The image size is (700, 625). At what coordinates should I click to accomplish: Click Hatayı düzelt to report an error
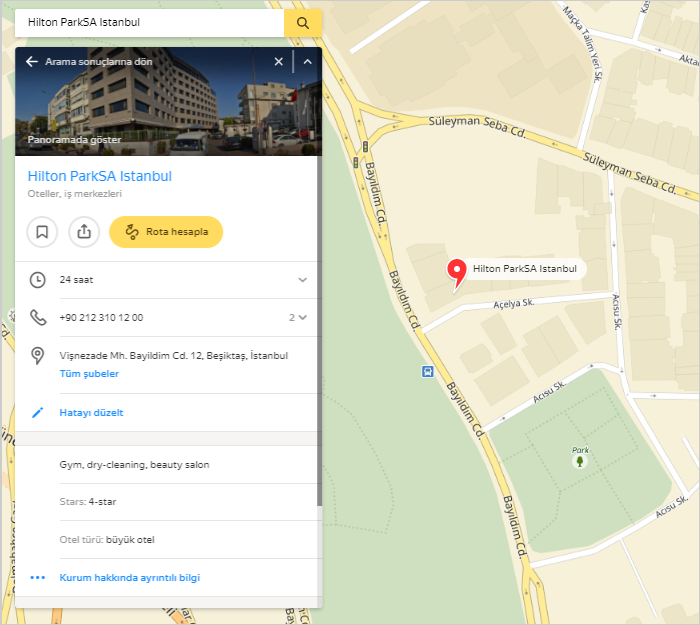coord(91,412)
